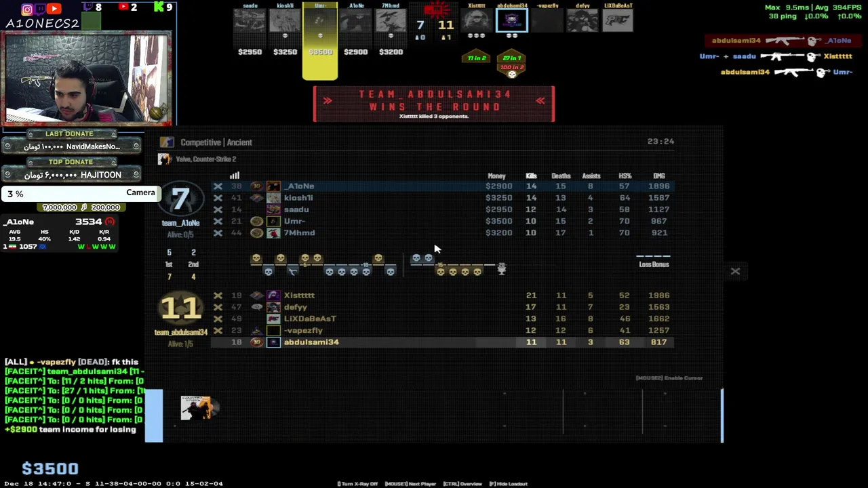
Task: Select the highlighted Umr- card in the top HUD
Action: [320, 41]
